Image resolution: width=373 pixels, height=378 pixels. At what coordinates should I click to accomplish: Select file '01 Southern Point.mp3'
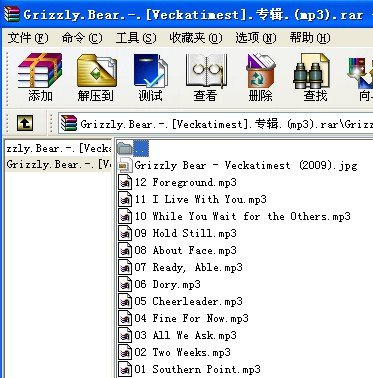click(x=198, y=369)
